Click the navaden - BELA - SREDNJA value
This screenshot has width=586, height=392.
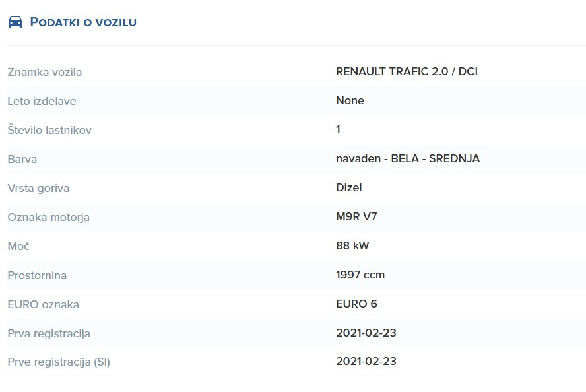[x=408, y=158]
